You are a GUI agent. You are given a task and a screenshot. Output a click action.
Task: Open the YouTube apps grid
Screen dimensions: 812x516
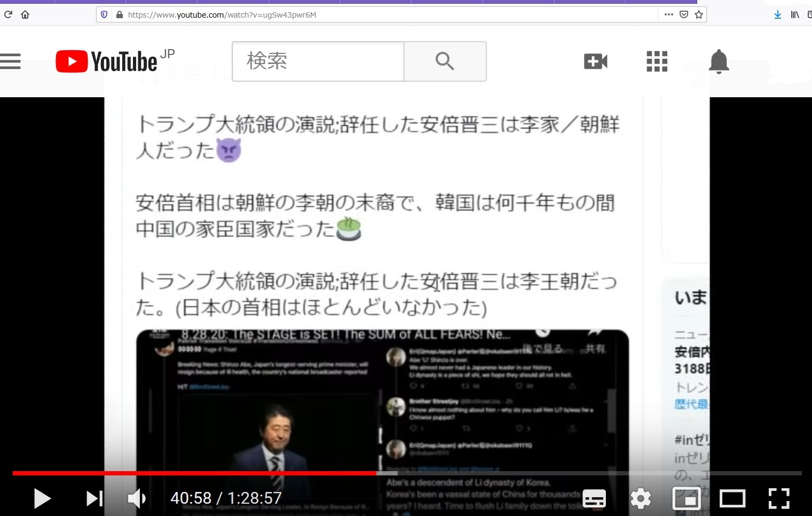tap(657, 61)
